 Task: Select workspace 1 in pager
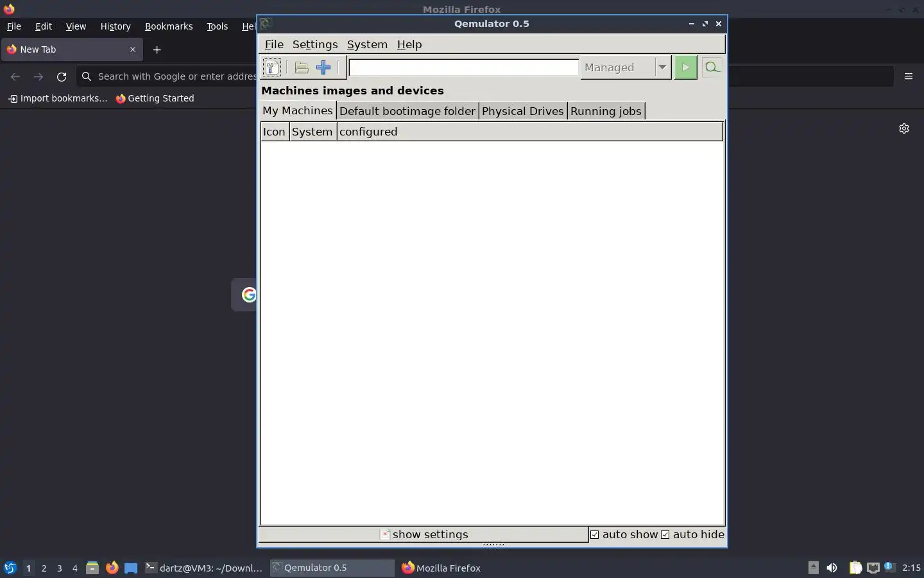pos(28,568)
